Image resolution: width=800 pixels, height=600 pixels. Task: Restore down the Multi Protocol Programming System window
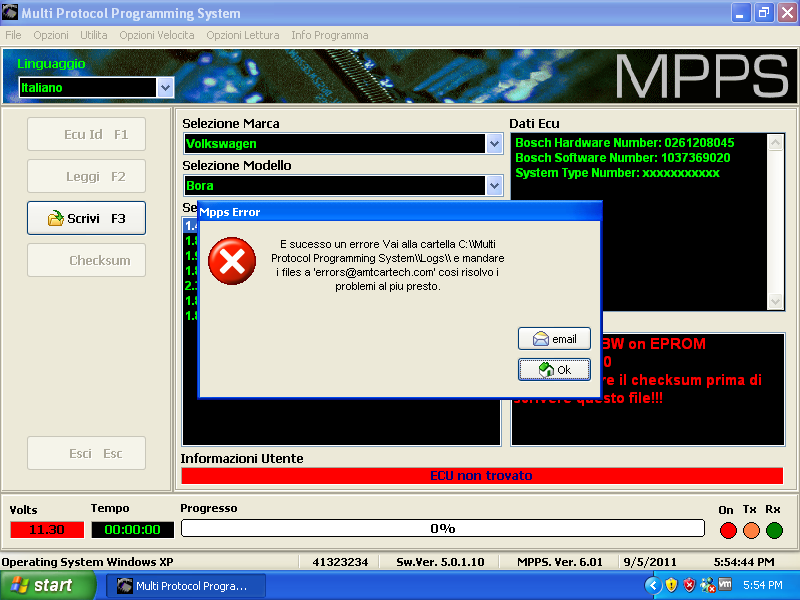764,13
